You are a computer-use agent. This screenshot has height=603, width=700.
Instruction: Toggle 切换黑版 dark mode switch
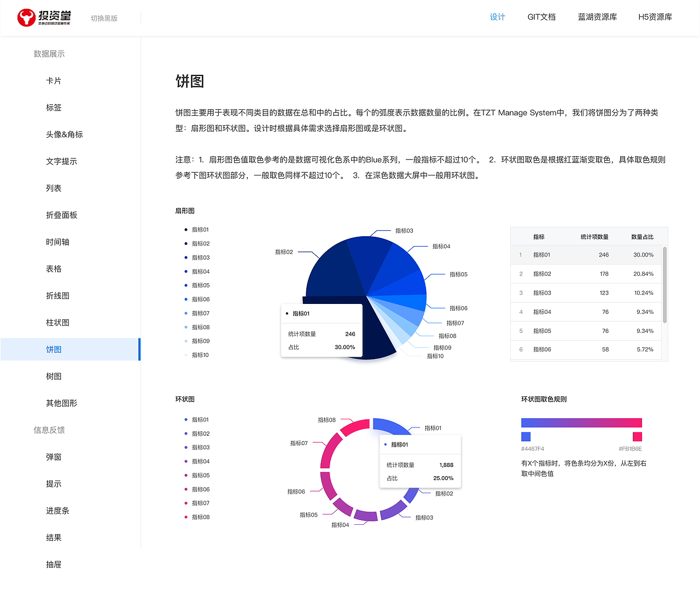[x=104, y=18]
